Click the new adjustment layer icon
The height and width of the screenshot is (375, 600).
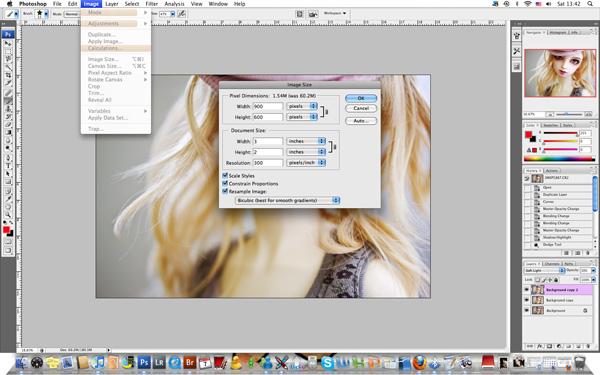coord(559,346)
